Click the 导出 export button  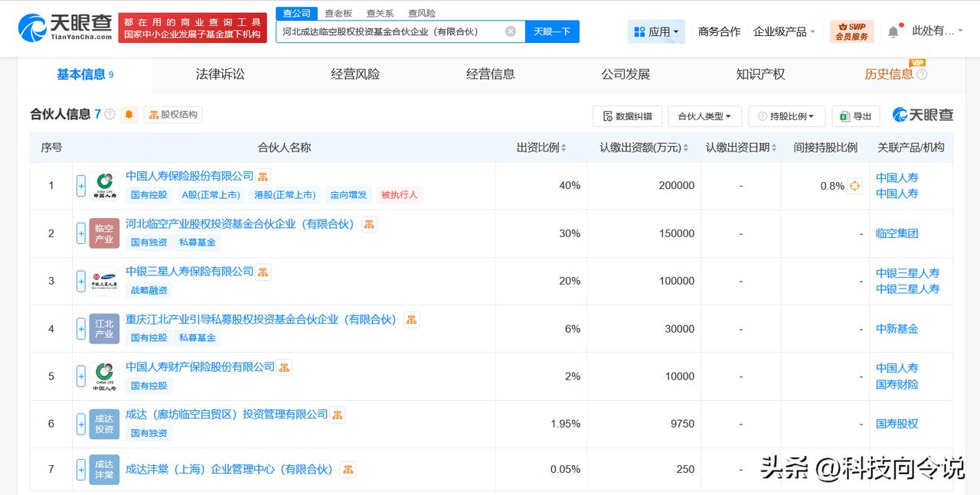point(856,116)
